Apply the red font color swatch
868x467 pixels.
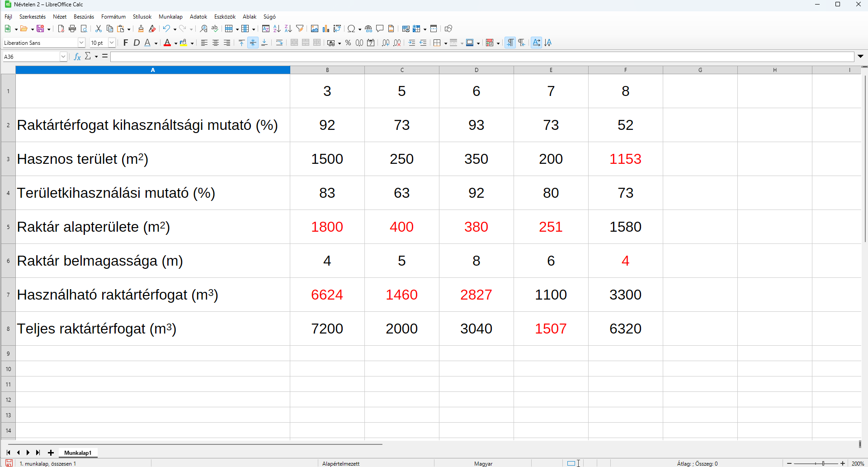(167, 43)
